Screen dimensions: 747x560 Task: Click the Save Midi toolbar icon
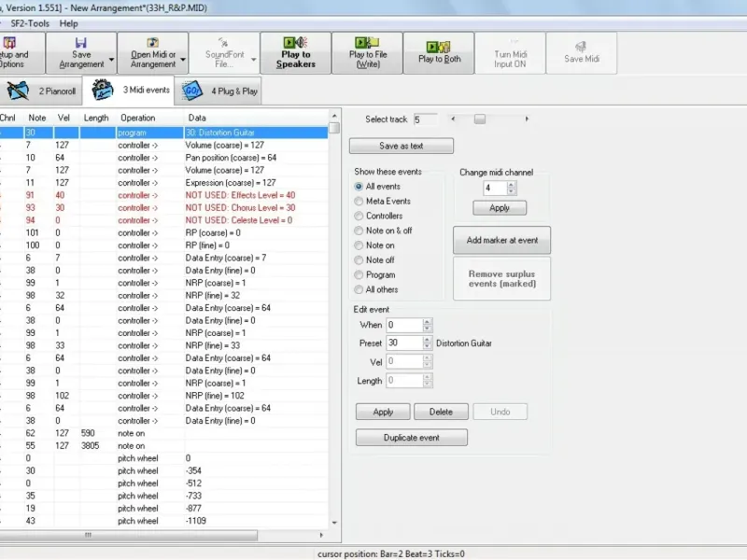(x=581, y=46)
